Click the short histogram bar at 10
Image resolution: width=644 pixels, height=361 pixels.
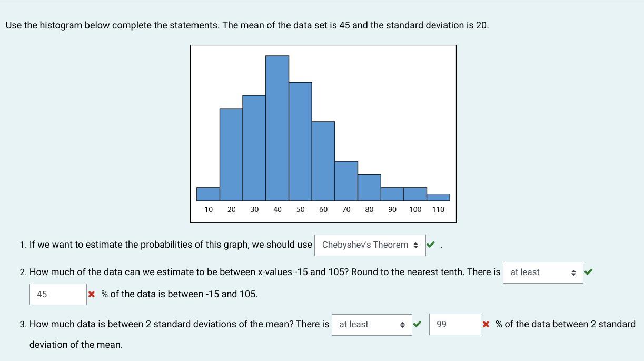(x=208, y=194)
